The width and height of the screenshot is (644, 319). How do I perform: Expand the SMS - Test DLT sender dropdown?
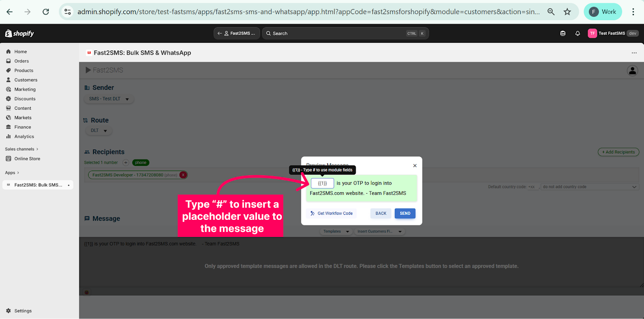(109, 99)
